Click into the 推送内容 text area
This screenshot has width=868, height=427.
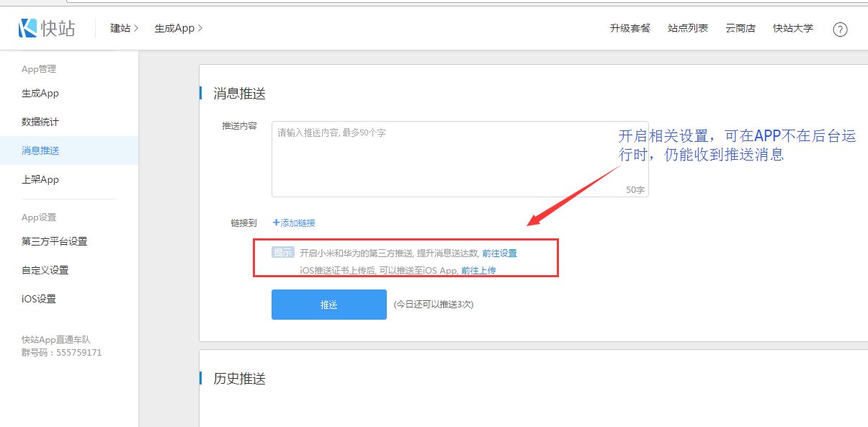pyautogui.click(x=460, y=158)
